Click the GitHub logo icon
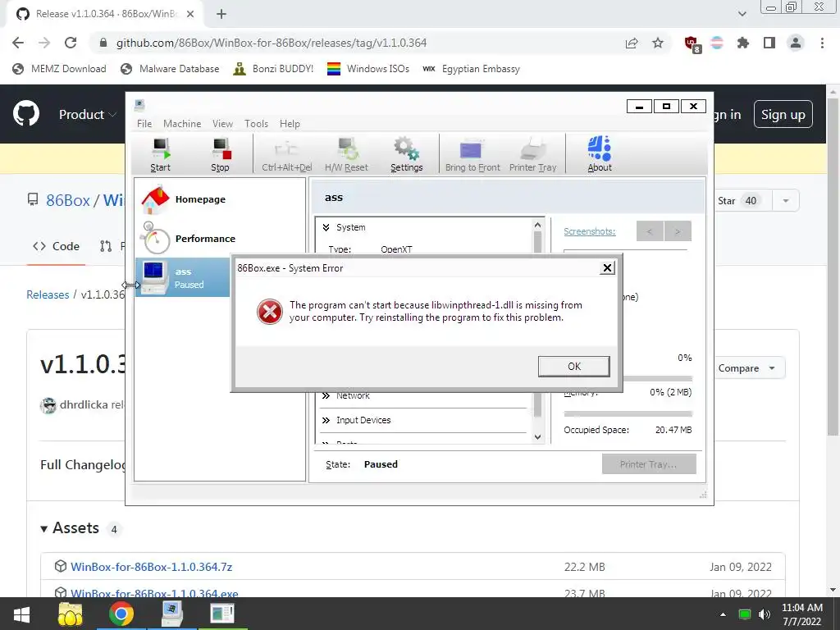The width and height of the screenshot is (840, 630). pyautogui.click(x=25, y=113)
